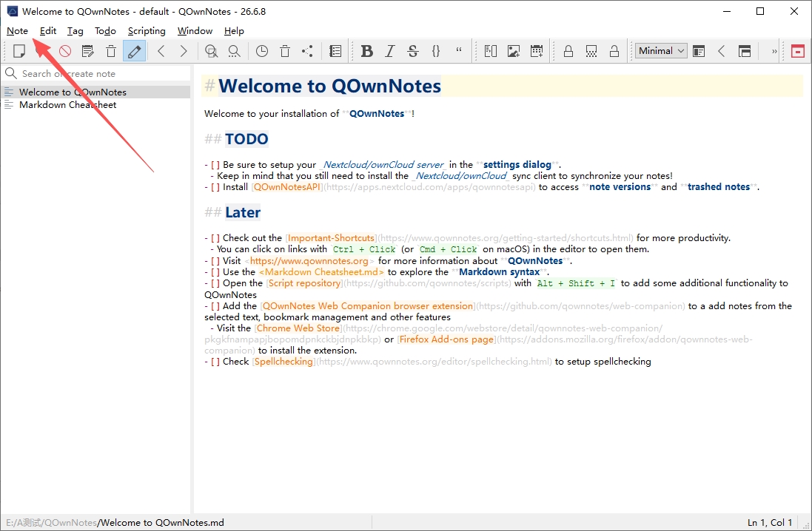Image resolution: width=812 pixels, height=531 pixels.
Task: Click the Chrome Web Store link text
Action: 298,328
